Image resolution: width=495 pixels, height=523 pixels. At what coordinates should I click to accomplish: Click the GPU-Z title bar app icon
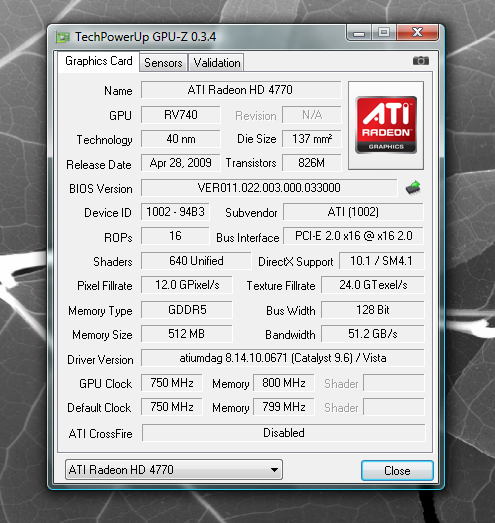[63, 37]
